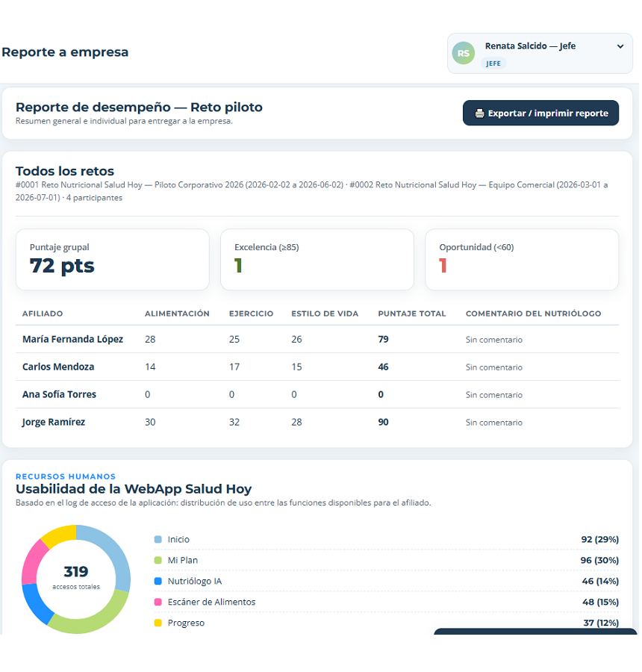Click the ALIMENTACIÓN column header
Viewport: 642px width, 672px height.
(177, 314)
